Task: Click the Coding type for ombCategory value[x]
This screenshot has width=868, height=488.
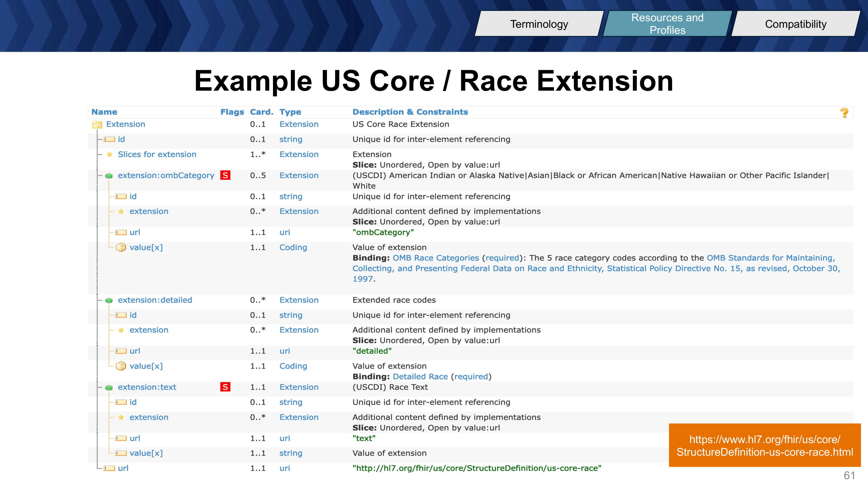Action: point(293,247)
